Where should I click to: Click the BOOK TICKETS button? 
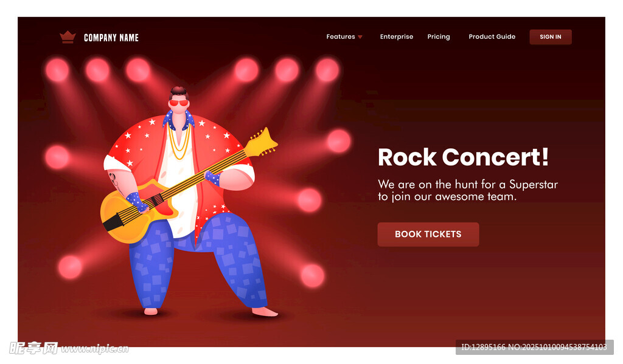(428, 235)
